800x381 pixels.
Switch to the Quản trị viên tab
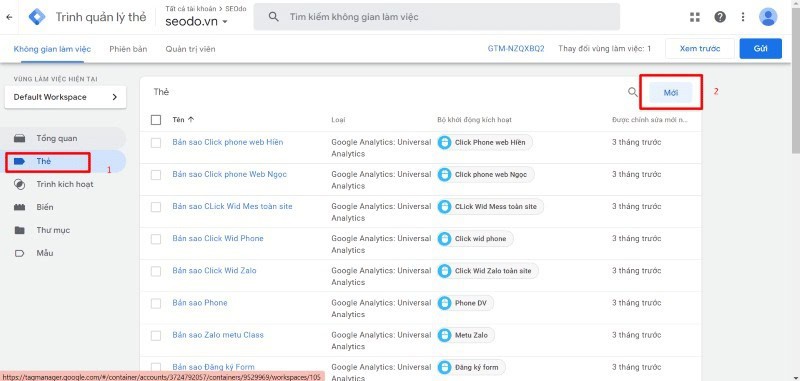pyautogui.click(x=190, y=49)
